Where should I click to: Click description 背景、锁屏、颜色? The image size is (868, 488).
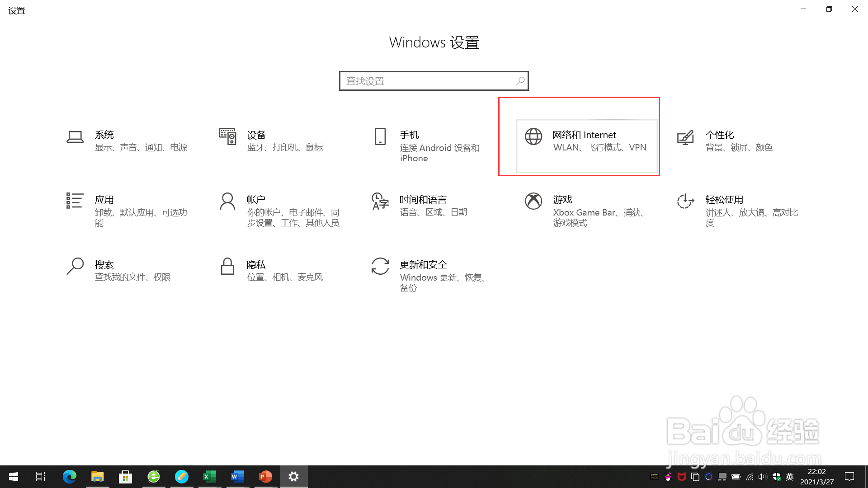[739, 147]
